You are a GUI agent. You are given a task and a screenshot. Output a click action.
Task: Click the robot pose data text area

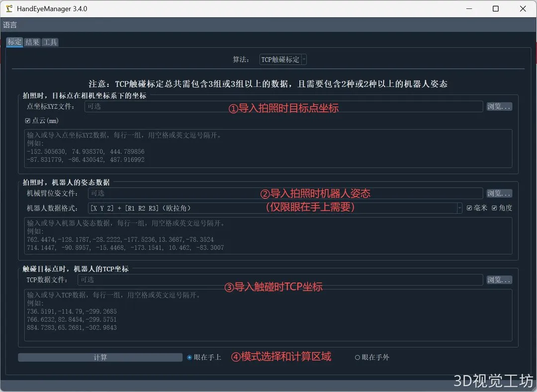pyautogui.click(x=268, y=235)
